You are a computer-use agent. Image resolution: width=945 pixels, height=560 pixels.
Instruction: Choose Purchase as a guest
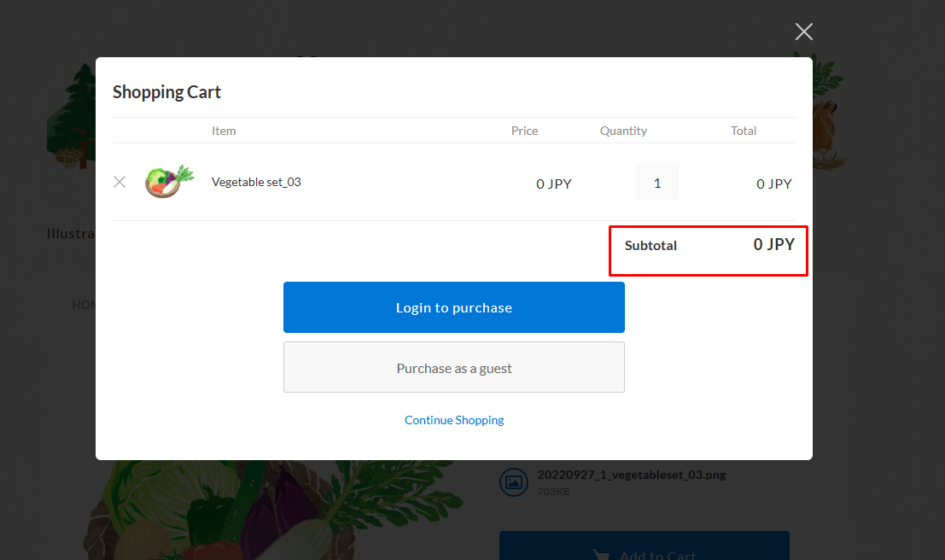click(453, 367)
